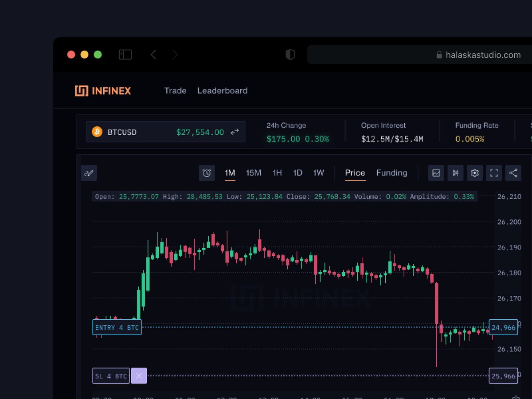Screen dimensions: 532x399
Task: Click the share chart icon
Action: pos(513,173)
